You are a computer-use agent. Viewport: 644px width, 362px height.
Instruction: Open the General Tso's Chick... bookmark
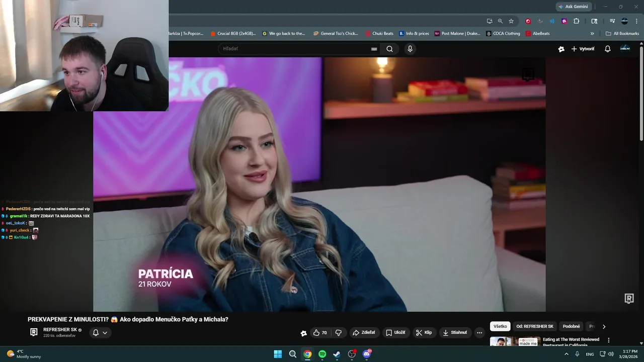[x=336, y=34]
